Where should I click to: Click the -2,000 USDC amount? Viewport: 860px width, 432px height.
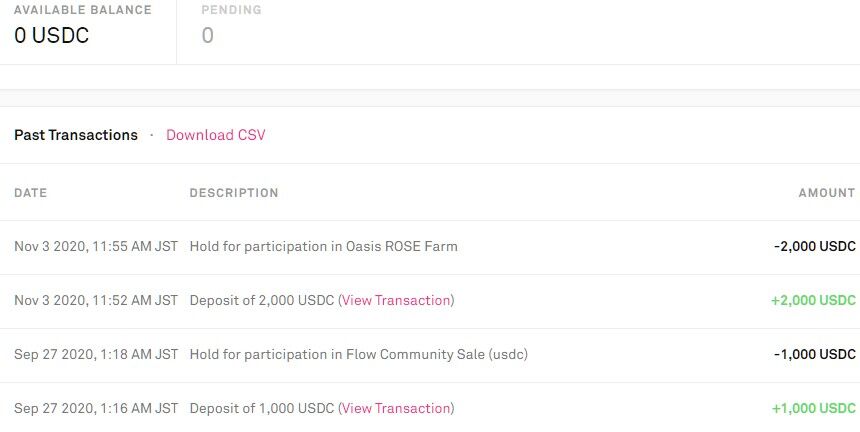pos(815,247)
